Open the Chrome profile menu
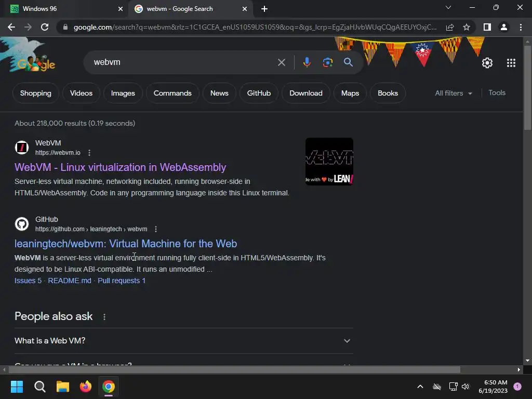This screenshot has height=399, width=532. [504, 27]
